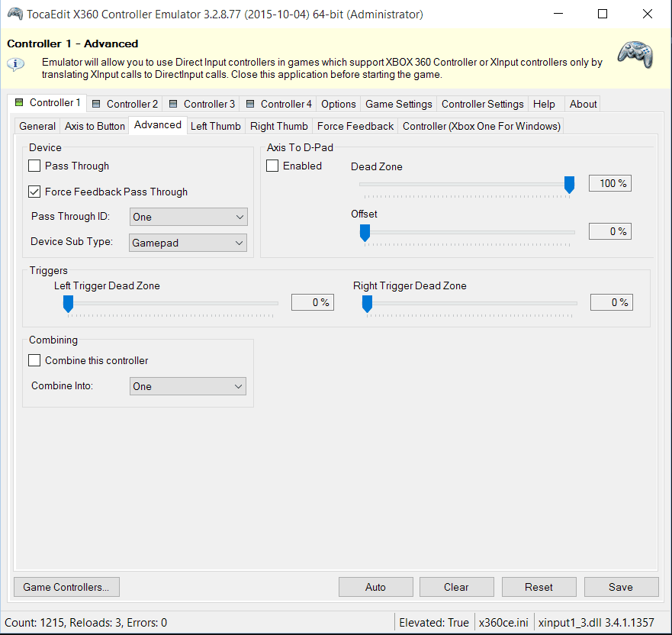672x635 pixels.
Task: Click Left Trigger Dead Zone 0 % field
Action: [x=313, y=302]
